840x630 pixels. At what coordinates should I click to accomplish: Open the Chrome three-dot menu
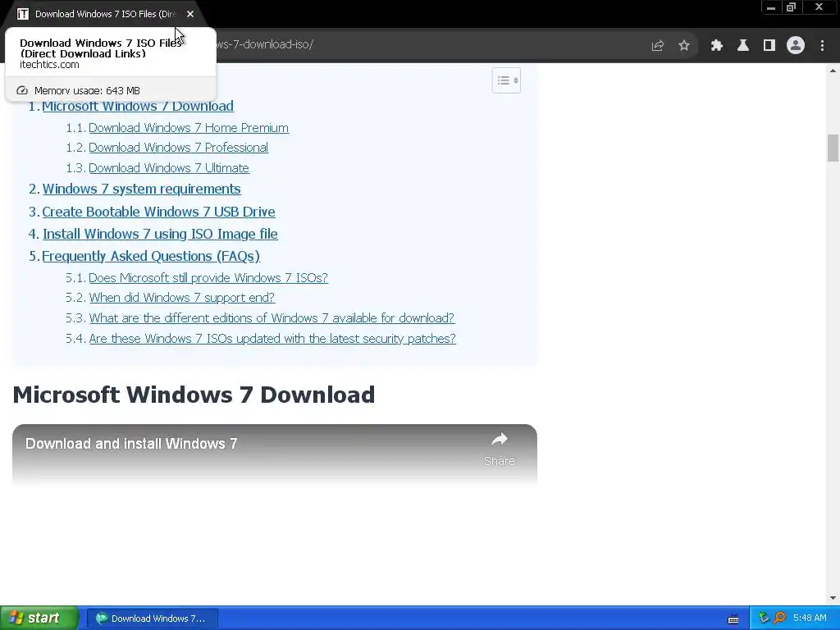pyautogui.click(x=822, y=46)
